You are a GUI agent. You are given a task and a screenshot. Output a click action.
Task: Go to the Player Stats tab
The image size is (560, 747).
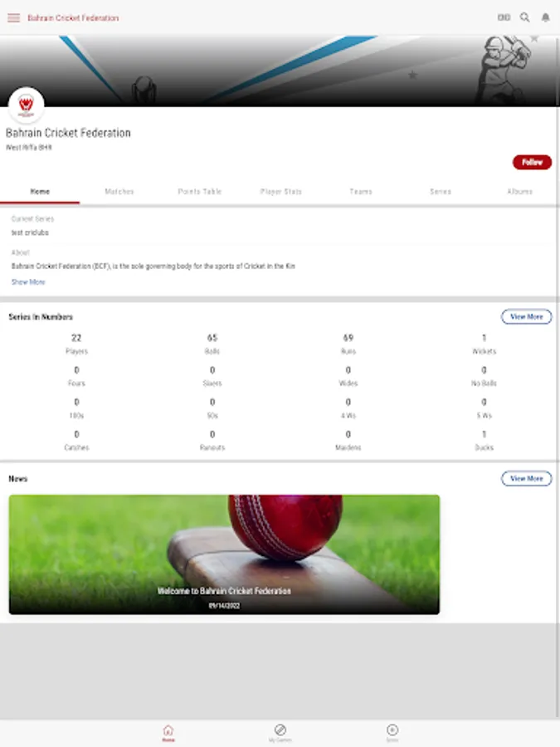pos(280,192)
